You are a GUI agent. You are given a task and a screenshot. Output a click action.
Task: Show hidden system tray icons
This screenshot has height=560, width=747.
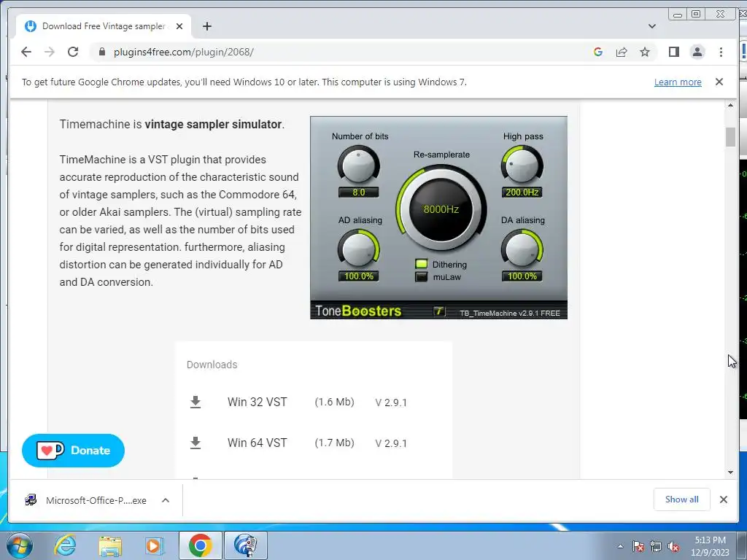point(620,547)
